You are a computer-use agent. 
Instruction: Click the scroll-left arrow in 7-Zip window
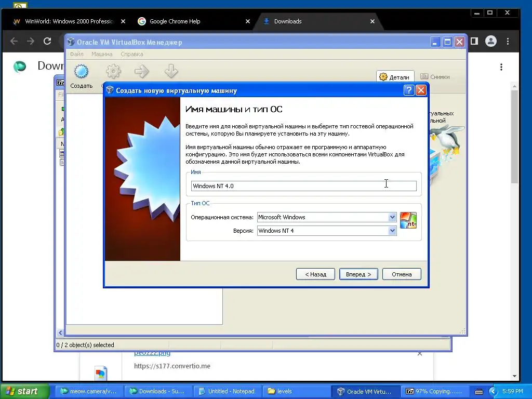click(60, 332)
